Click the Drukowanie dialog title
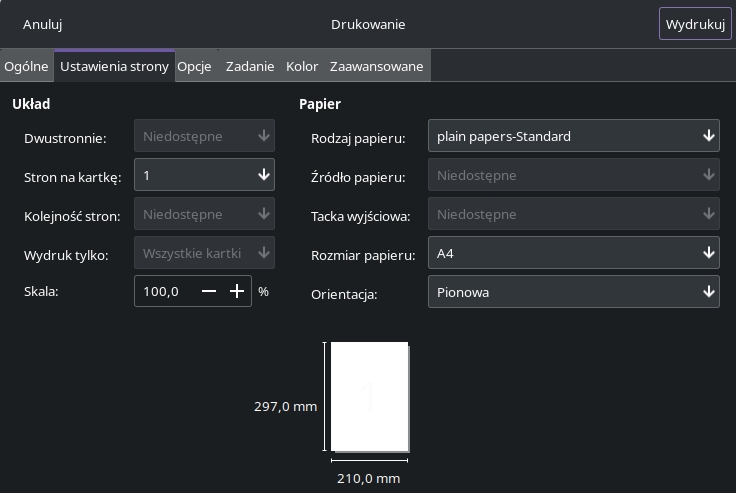This screenshot has width=736, height=493. tap(368, 24)
